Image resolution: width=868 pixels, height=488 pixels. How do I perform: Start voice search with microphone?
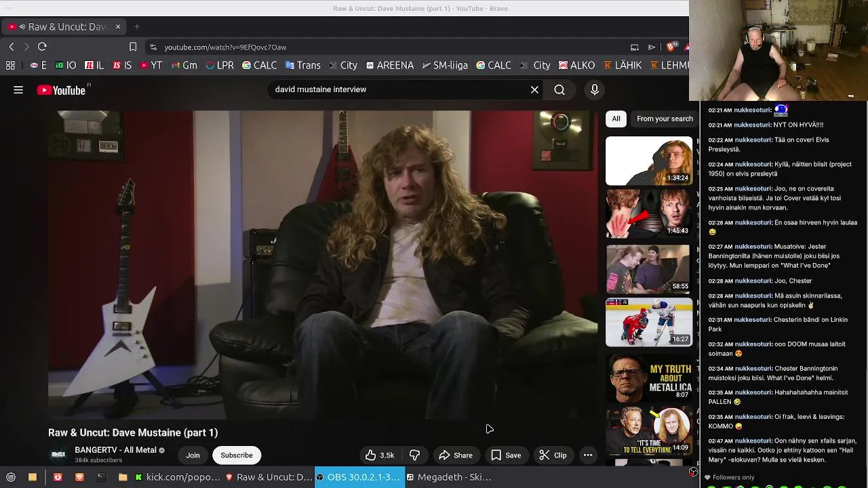click(595, 89)
